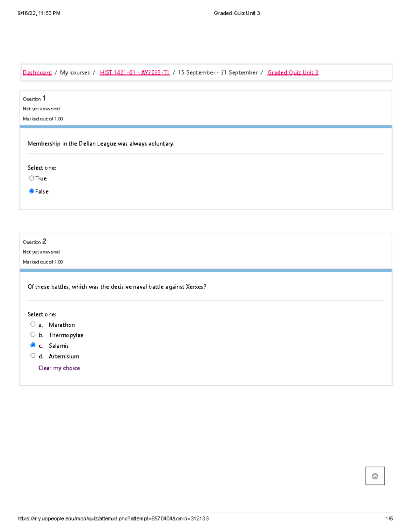Click the Question 2 heading
The width and height of the screenshot is (411, 532).
(34, 242)
